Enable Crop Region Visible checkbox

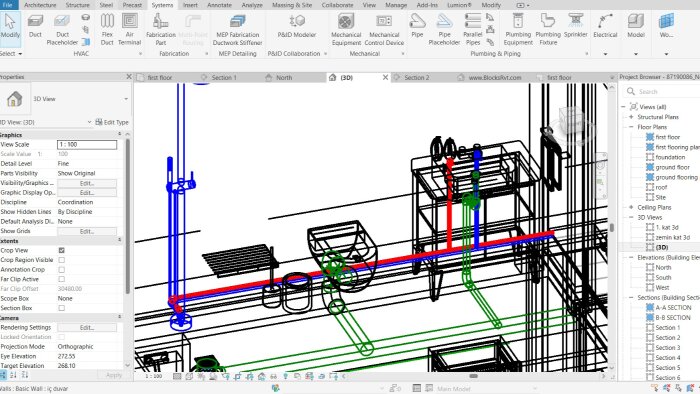pyautogui.click(x=62, y=260)
